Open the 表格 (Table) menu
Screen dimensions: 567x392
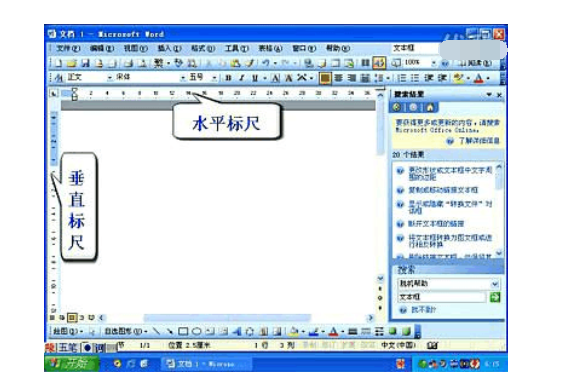point(270,48)
